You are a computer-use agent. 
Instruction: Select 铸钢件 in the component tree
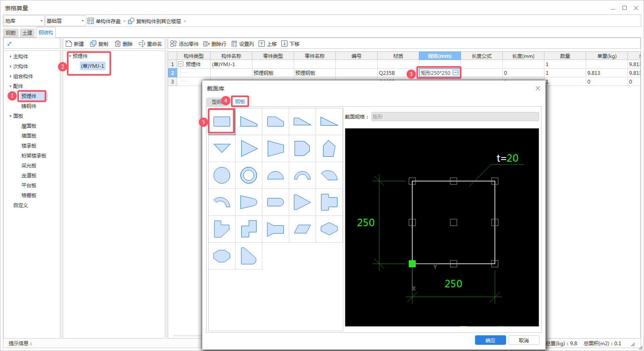click(29, 106)
